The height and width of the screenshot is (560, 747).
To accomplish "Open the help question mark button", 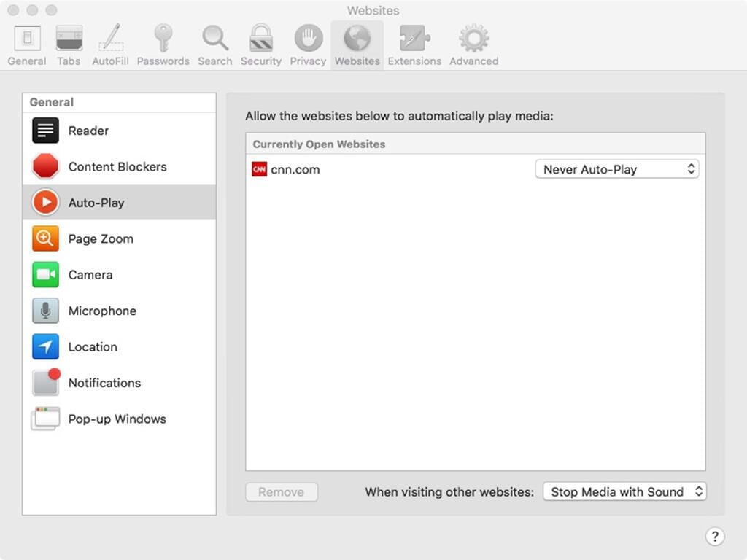I will 715,537.
